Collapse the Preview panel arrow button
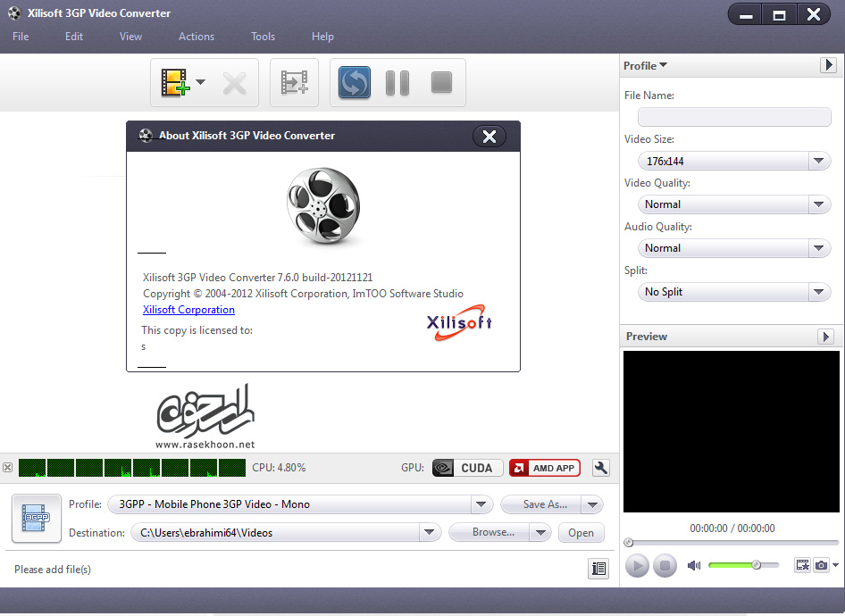 (x=825, y=337)
